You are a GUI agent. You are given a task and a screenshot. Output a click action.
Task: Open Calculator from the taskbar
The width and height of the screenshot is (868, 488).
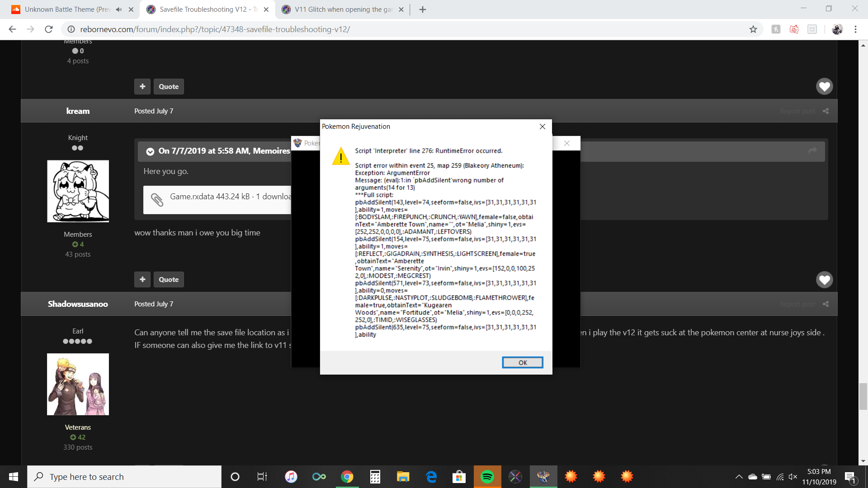click(x=375, y=477)
